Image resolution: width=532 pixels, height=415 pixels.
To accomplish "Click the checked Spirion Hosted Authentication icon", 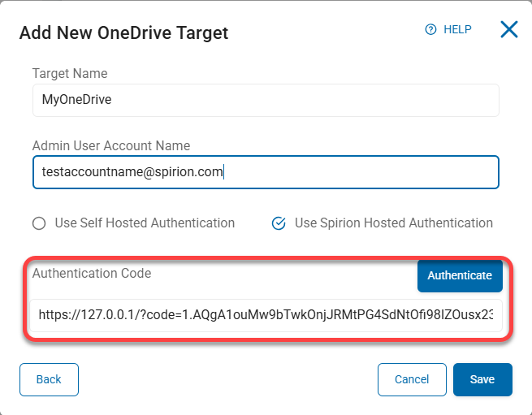I will point(279,223).
